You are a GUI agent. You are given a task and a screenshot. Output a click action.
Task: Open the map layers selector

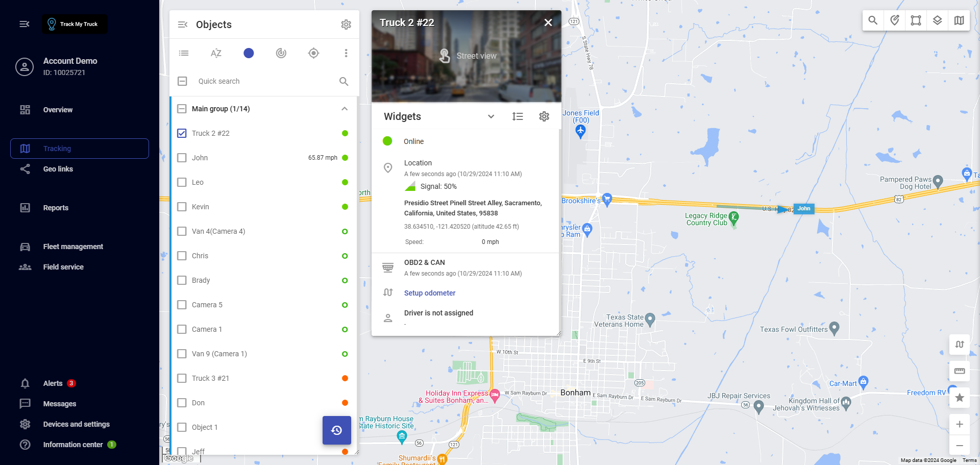coord(937,20)
